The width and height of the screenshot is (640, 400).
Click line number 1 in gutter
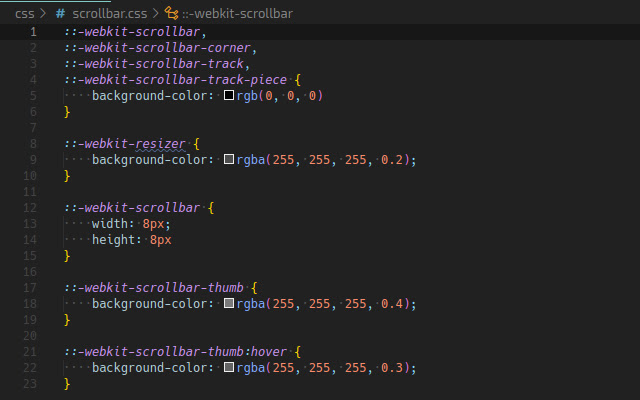[33, 31]
